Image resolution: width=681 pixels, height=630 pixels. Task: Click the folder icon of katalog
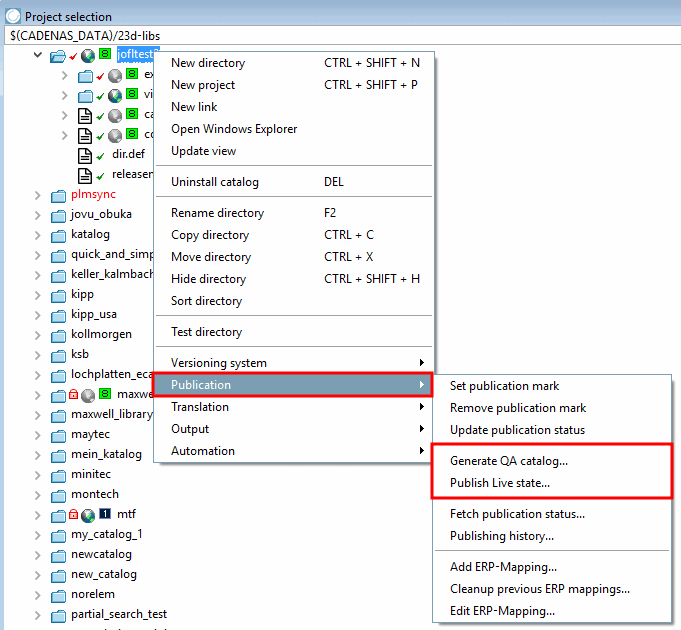point(58,237)
